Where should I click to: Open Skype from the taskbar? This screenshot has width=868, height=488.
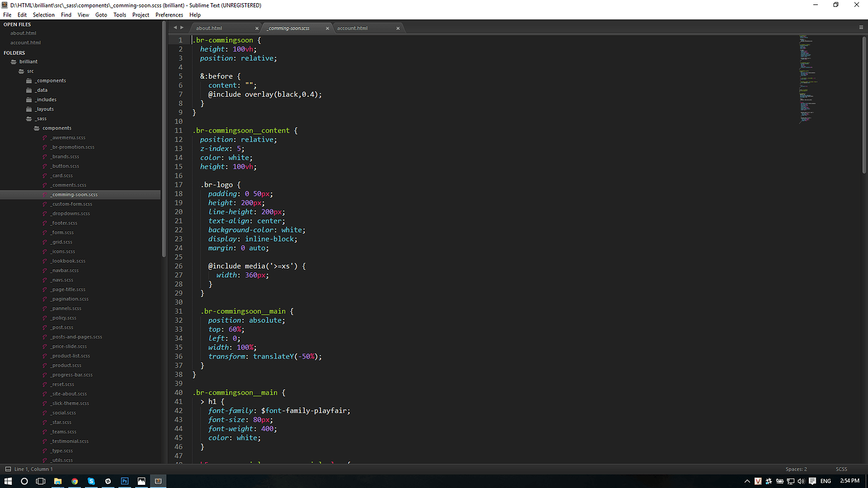[91, 481]
